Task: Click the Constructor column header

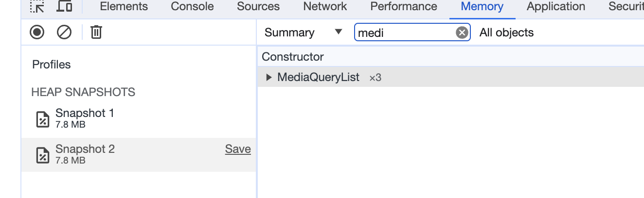Action: click(x=293, y=57)
